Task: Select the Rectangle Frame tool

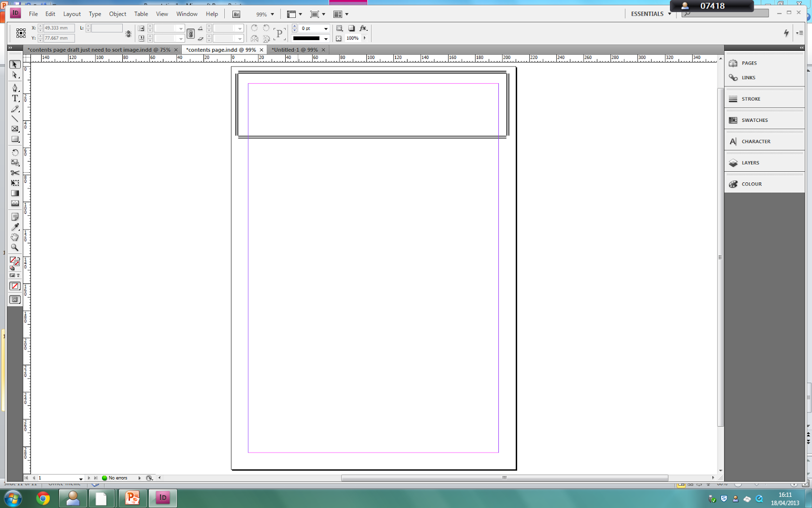Action: [x=15, y=129]
